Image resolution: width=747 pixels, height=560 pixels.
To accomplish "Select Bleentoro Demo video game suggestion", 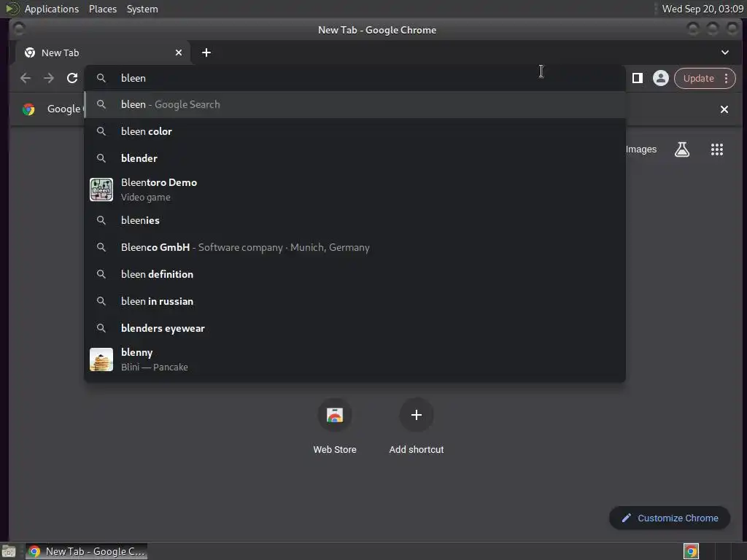I will 355,190.
